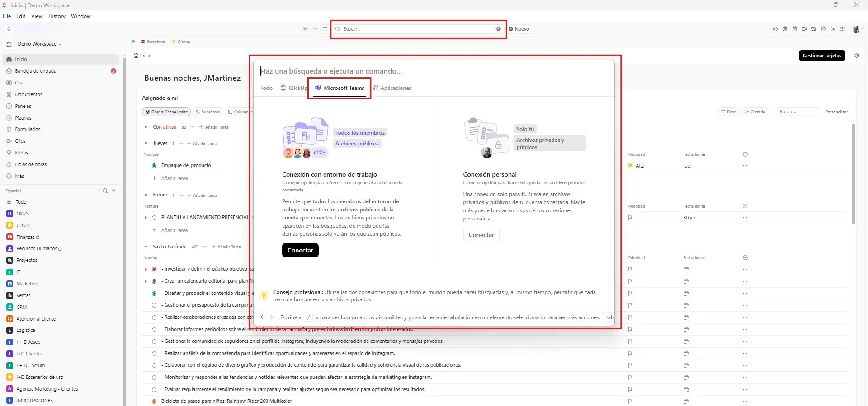Select the Microsoft Teams tab

tap(340, 88)
